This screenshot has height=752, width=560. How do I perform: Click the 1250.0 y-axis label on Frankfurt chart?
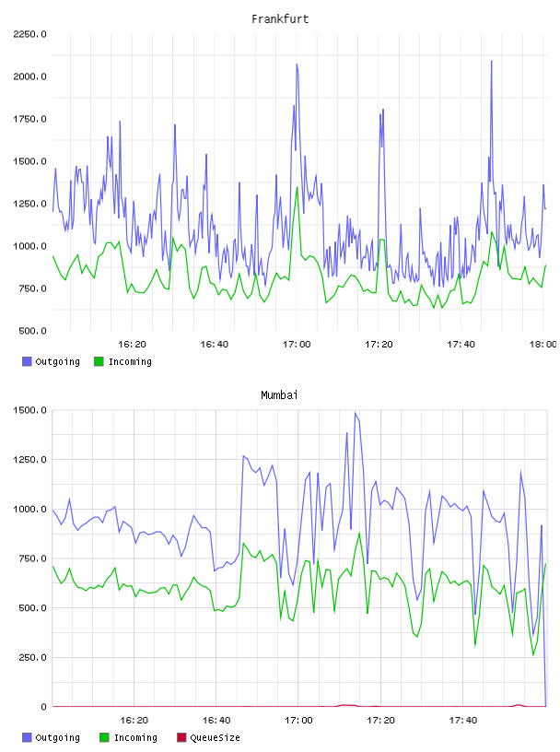point(29,204)
